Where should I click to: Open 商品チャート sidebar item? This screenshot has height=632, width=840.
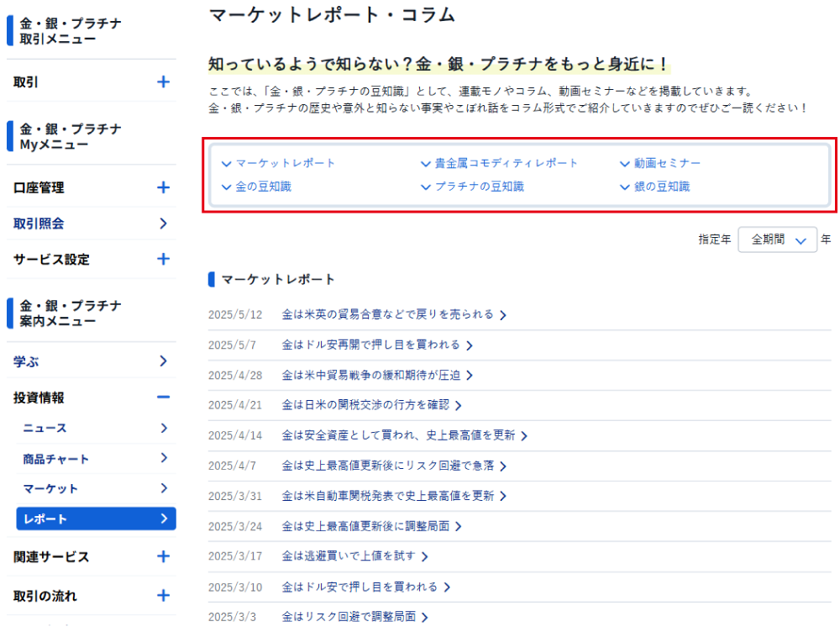click(94, 459)
